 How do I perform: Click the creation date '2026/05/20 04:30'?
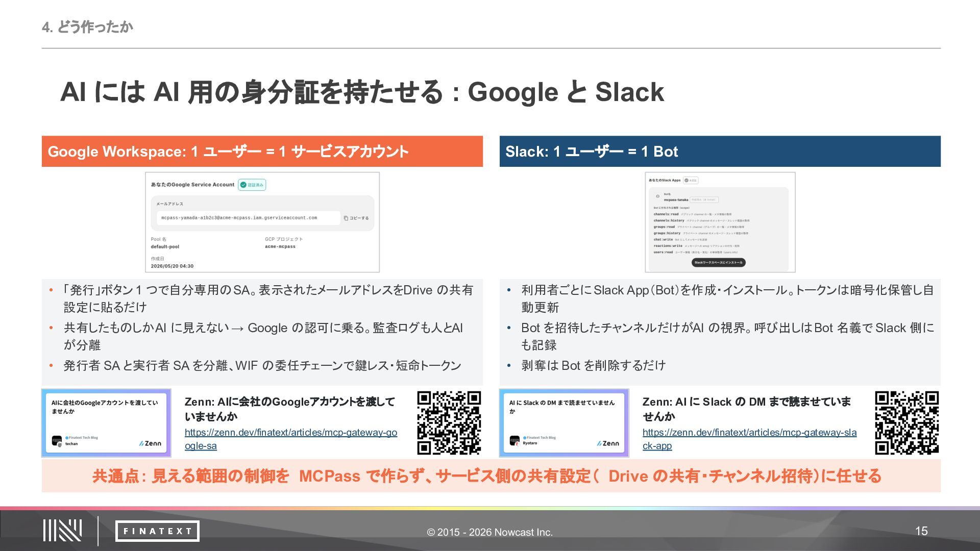(172, 266)
